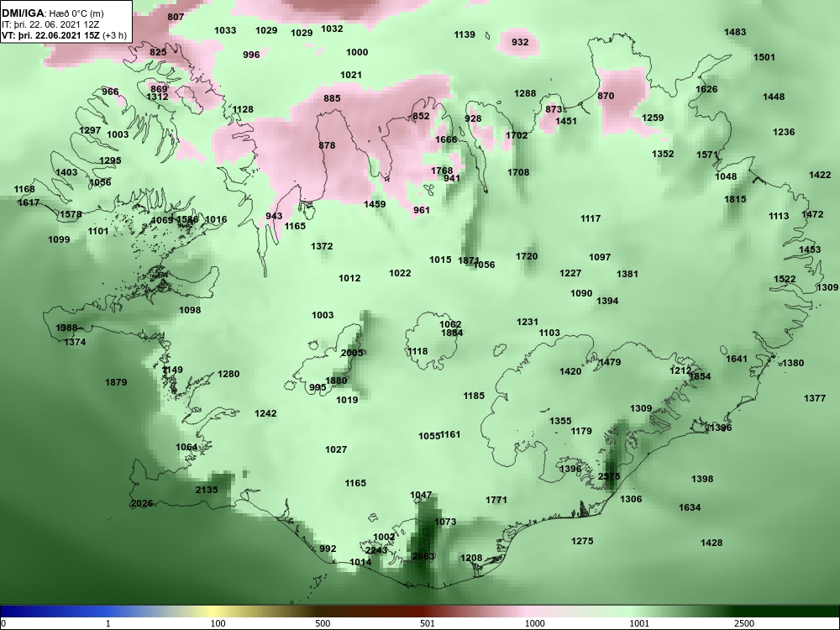This screenshot has height=630, width=840.
Task: Click the 885 value label
Action: [332, 98]
